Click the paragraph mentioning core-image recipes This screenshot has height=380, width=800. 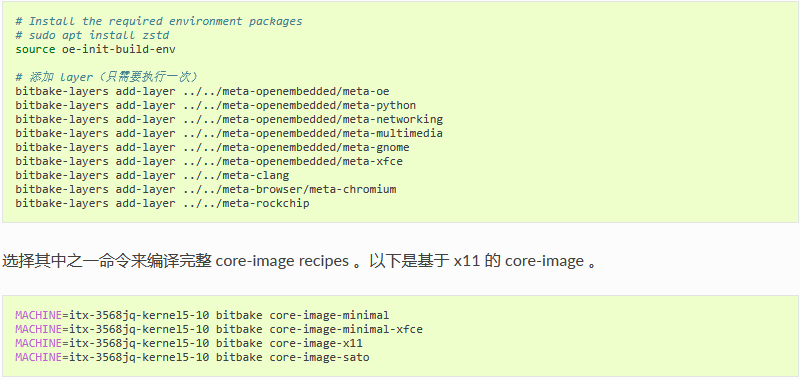pos(299,261)
